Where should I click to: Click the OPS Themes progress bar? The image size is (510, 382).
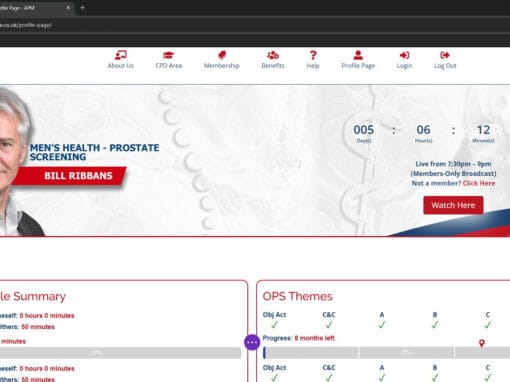[x=387, y=352]
